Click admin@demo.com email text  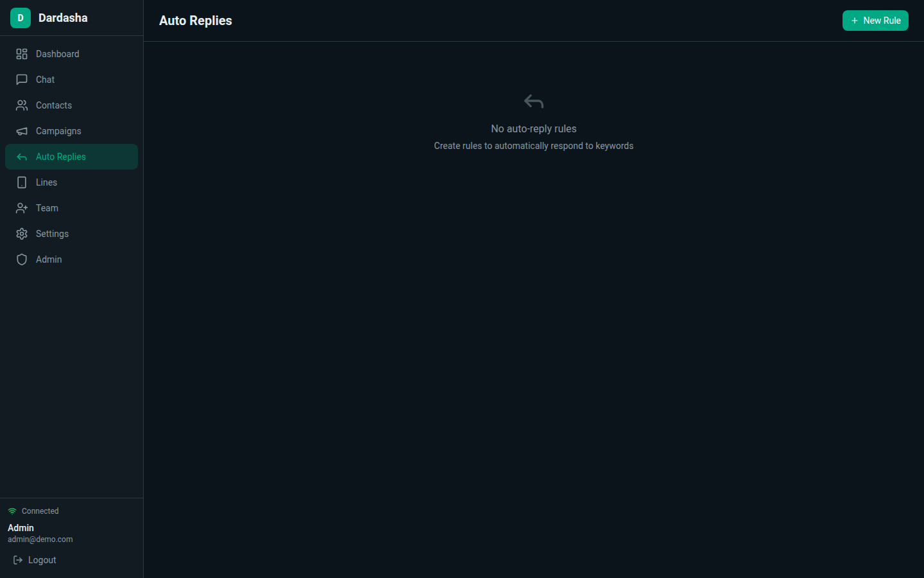click(x=40, y=539)
